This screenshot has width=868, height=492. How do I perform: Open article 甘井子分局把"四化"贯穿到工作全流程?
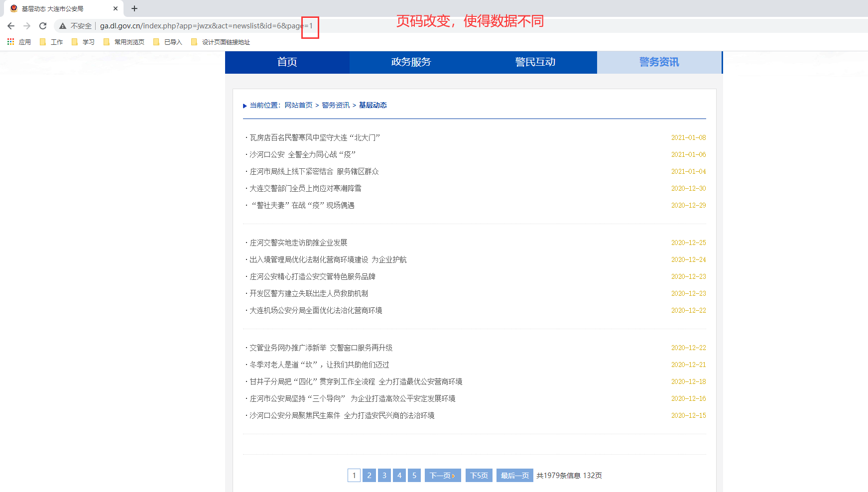coord(356,381)
